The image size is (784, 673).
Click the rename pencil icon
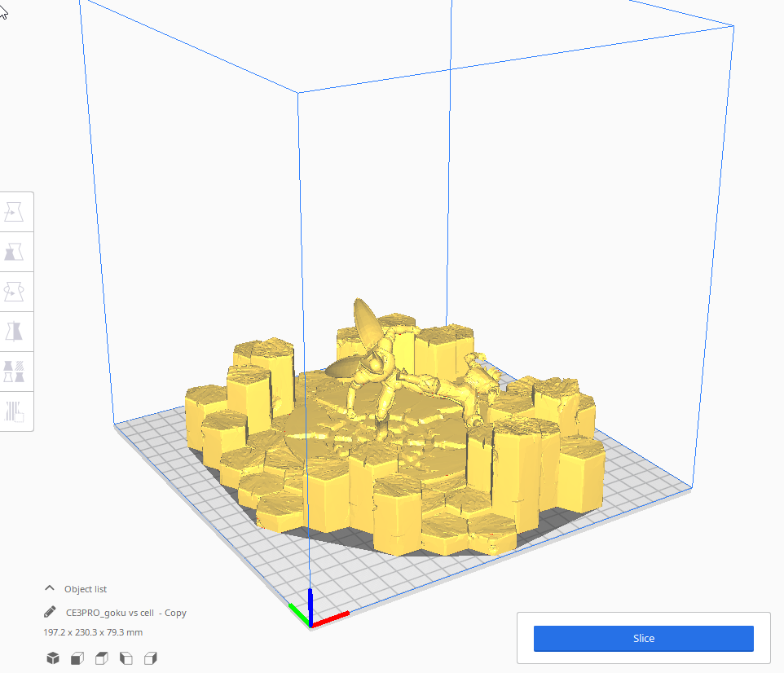[50, 612]
